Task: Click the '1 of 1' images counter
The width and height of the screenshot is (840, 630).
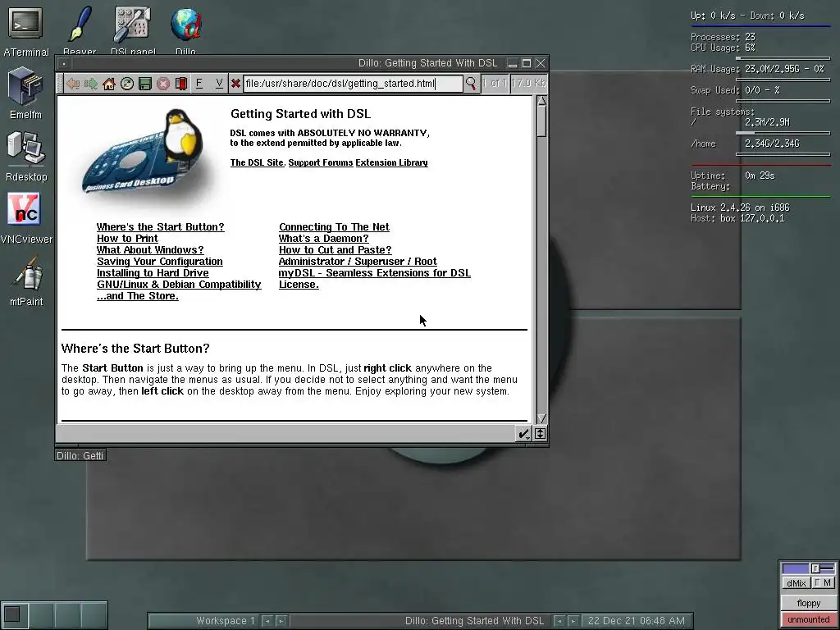Action: 495,84
